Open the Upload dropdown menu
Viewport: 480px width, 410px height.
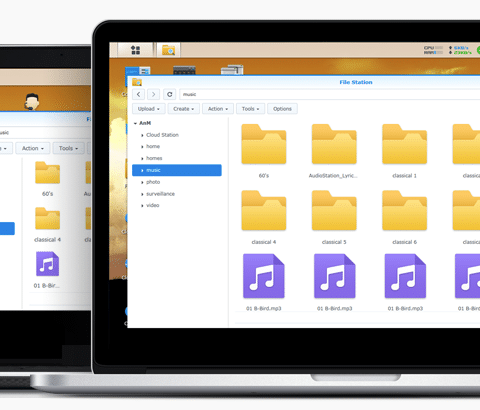[x=149, y=109]
